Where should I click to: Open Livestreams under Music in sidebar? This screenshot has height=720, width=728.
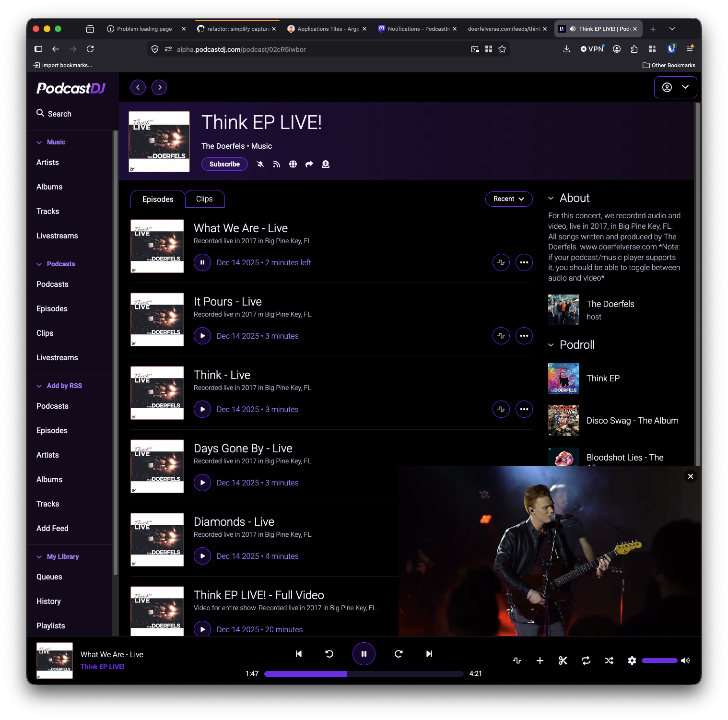[x=57, y=236]
